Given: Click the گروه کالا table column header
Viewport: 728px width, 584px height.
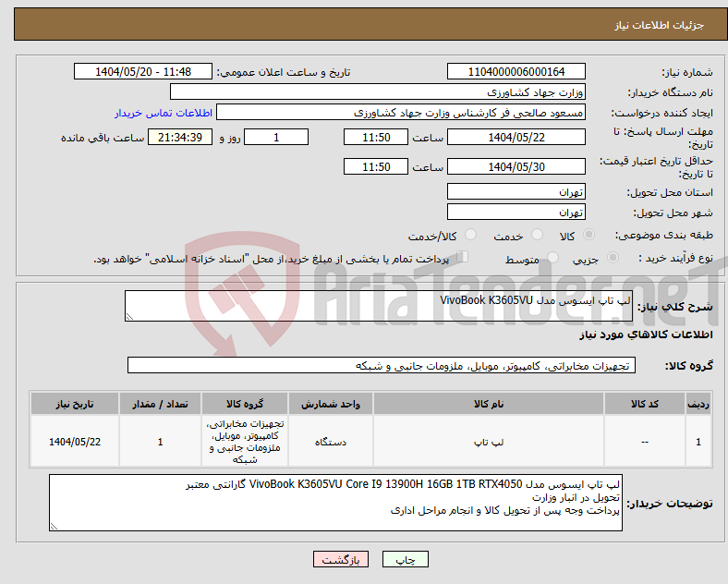Looking at the screenshot, I should pos(245,404).
